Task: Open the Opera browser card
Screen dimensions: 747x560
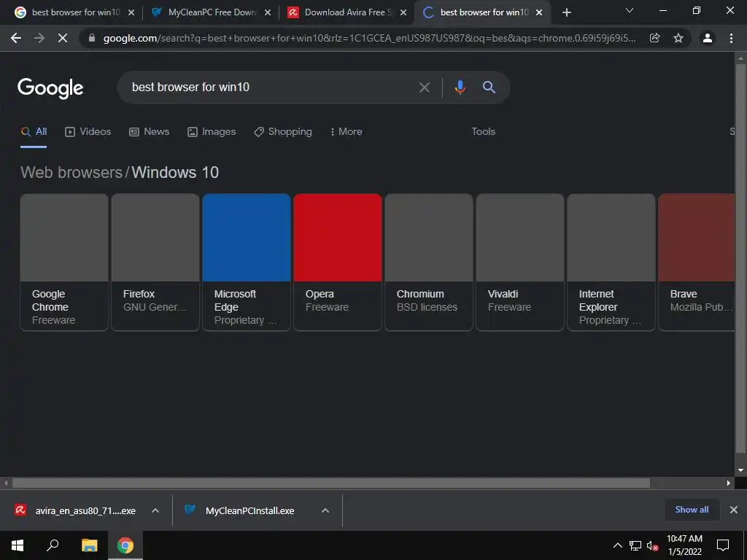Action: coord(338,262)
